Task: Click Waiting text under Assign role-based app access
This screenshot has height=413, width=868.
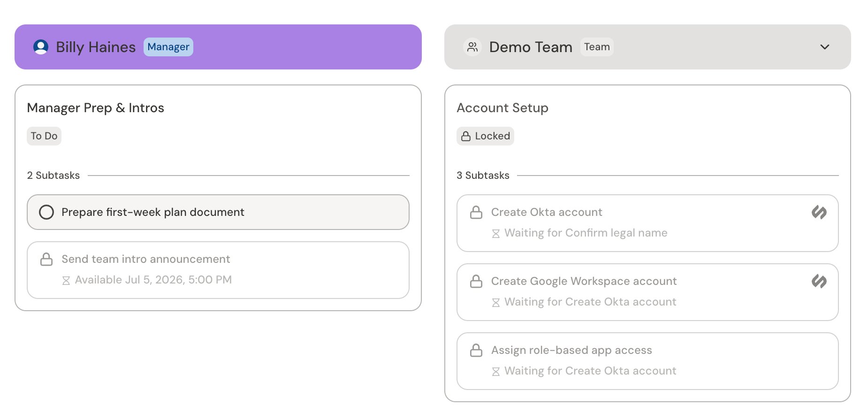Action: click(x=590, y=371)
